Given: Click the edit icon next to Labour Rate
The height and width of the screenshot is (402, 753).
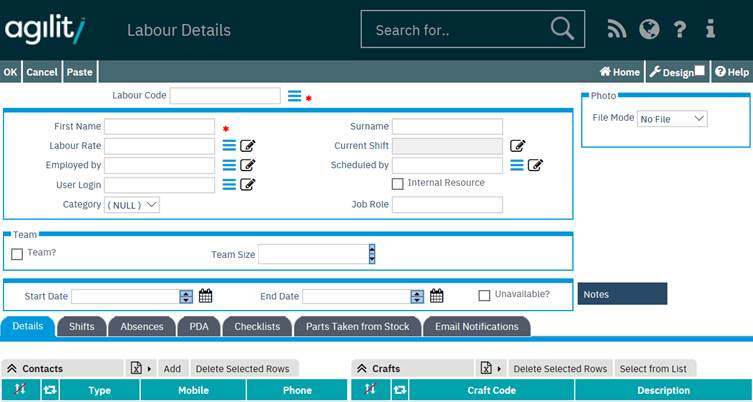Looking at the screenshot, I should point(248,146).
